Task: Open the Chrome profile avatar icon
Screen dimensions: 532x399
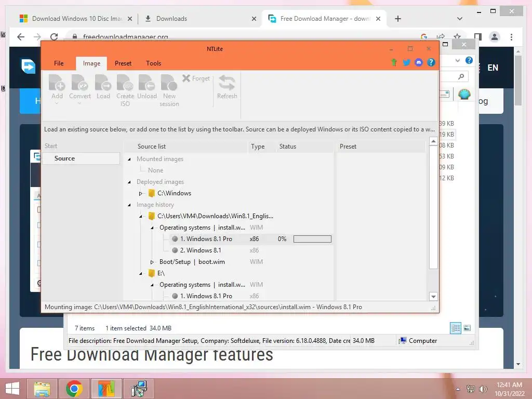Action: point(495,37)
